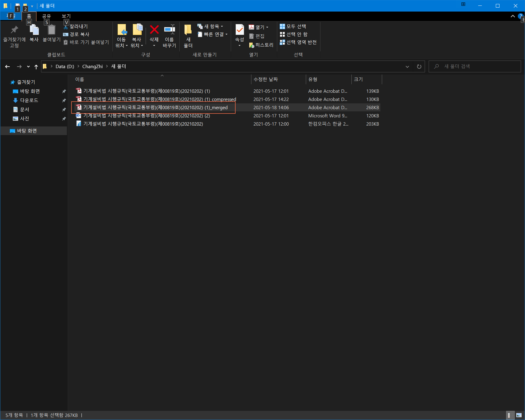Expand the address bar history dropdown
525x420 pixels.
[x=407, y=67]
